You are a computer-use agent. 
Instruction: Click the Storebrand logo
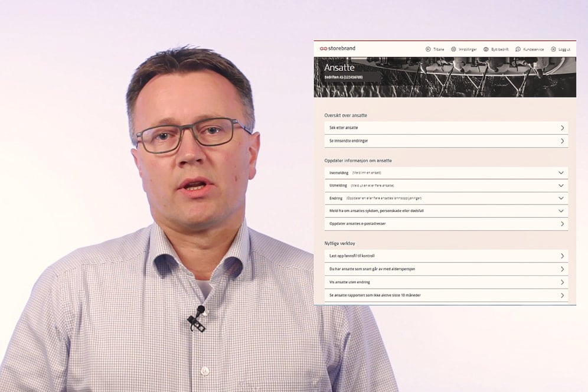tap(338, 48)
